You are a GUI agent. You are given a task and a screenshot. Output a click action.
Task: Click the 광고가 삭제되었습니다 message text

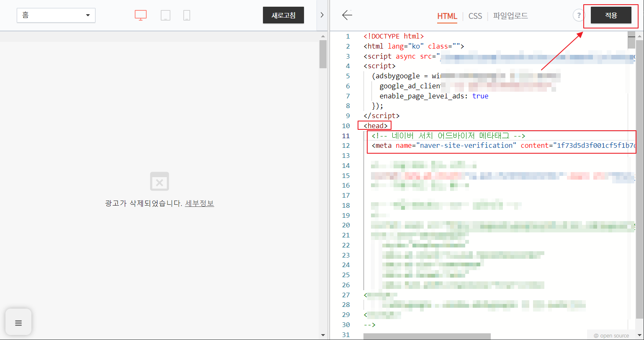click(144, 203)
